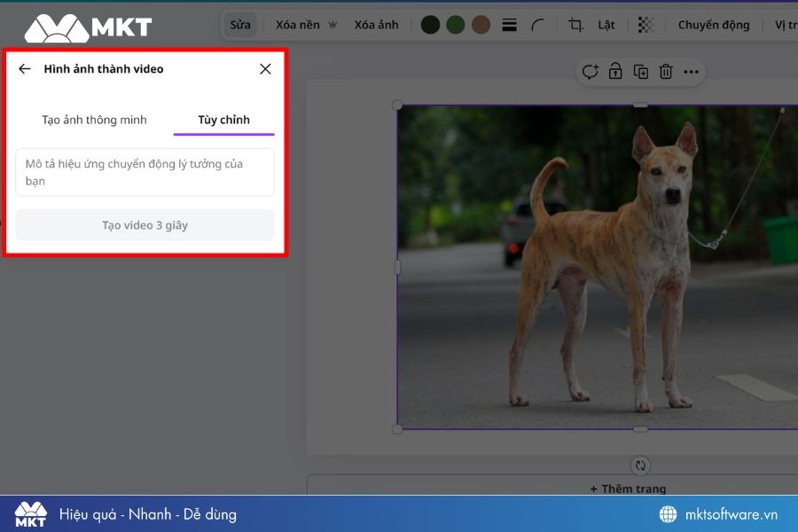The width and height of the screenshot is (798, 532).
Task: Select the Tùy chỉnh tab
Action: [x=223, y=120]
